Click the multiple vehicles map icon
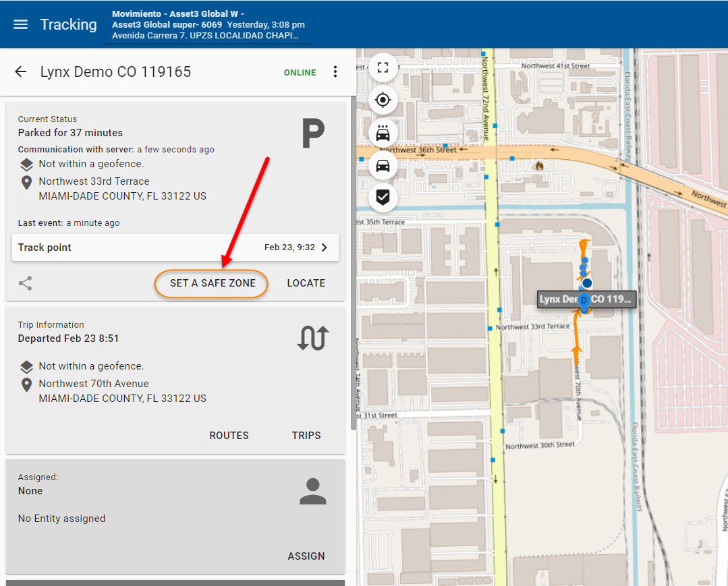This screenshot has height=586, width=728. [x=383, y=133]
